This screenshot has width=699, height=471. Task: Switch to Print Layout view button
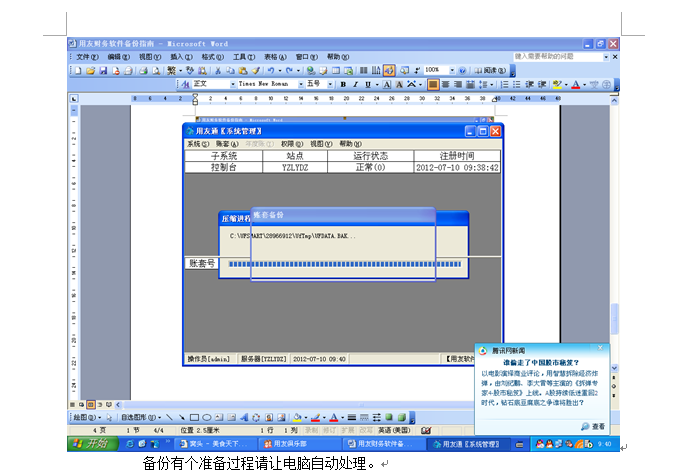click(91, 405)
